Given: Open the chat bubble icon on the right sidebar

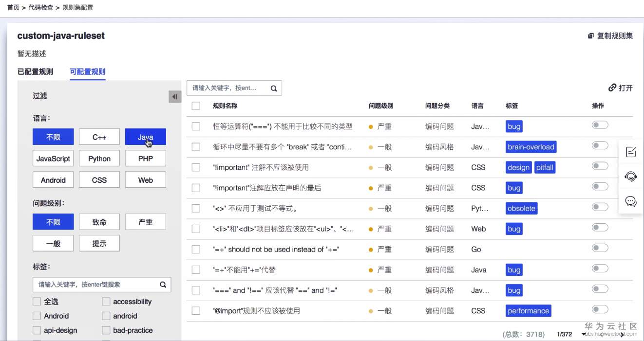Looking at the screenshot, I should tap(631, 201).
